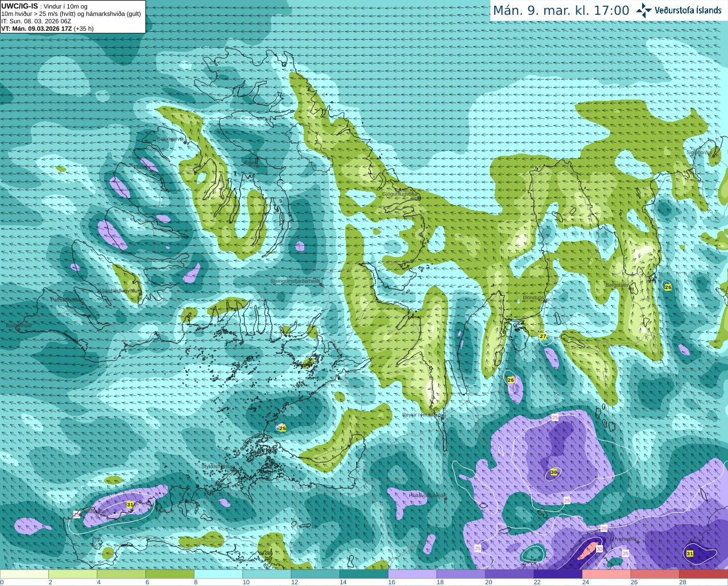Pick the 0–2 m/s pale yellow legend swatch
This screenshot has height=586, width=728.
coord(24,574)
